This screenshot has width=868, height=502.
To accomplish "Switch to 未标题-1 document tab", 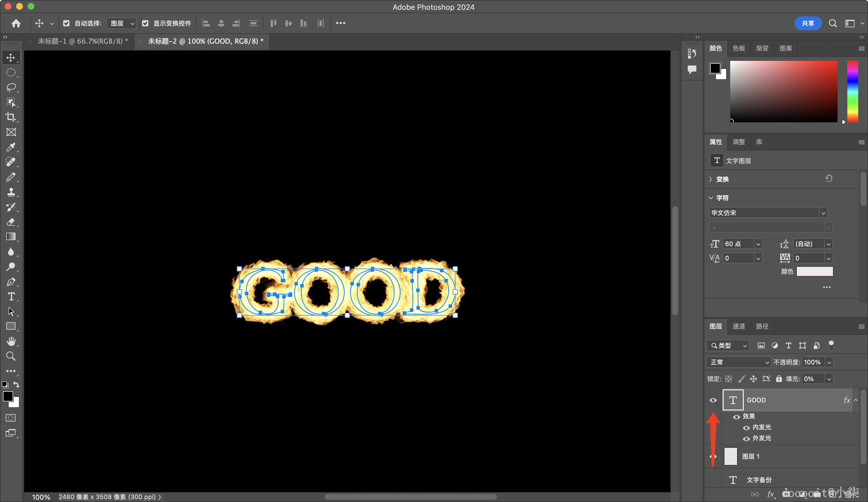I will coord(83,41).
